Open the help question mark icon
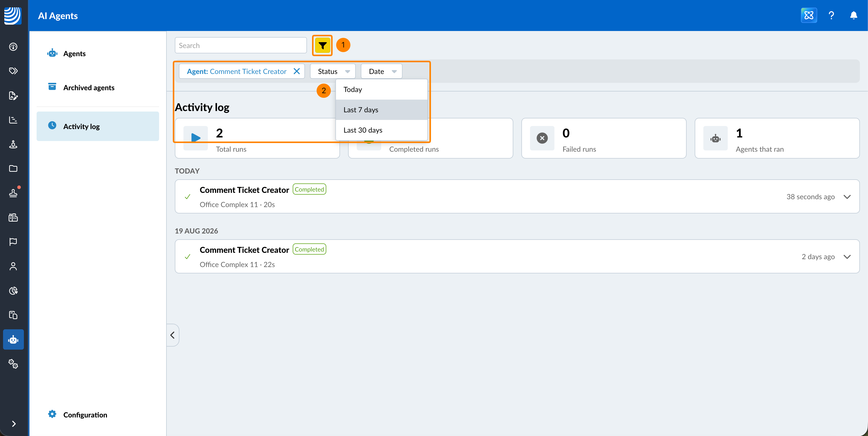868x436 pixels. coord(831,15)
